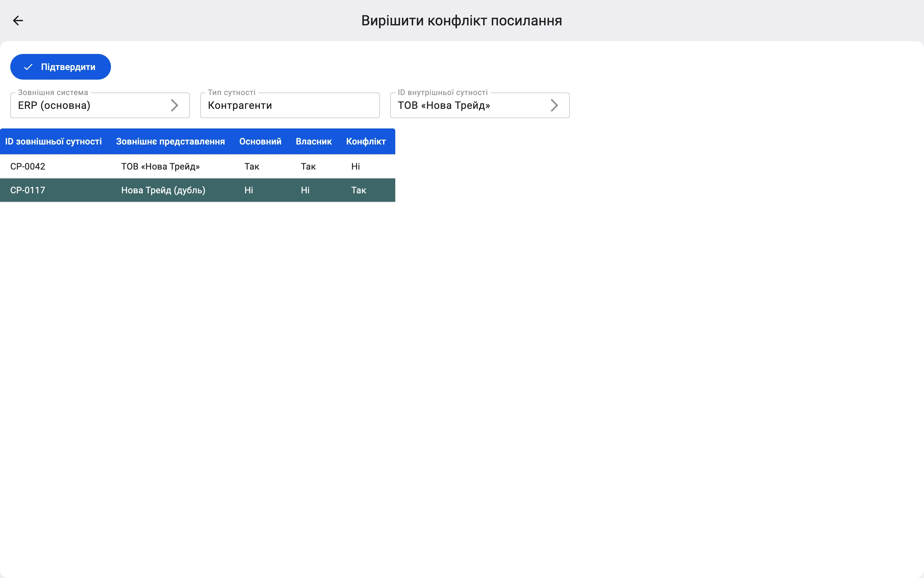Click the Основний value Так in the CP-0042 row

click(x=252, y=166)
